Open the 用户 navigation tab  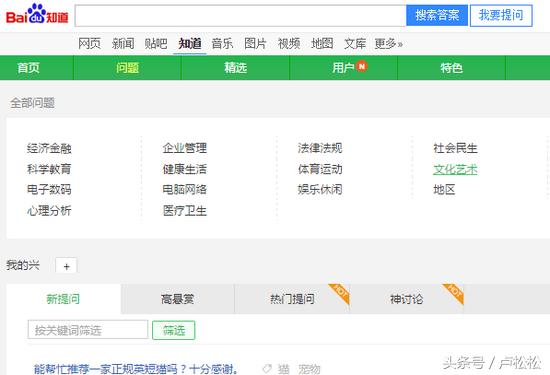click(343, 67)
